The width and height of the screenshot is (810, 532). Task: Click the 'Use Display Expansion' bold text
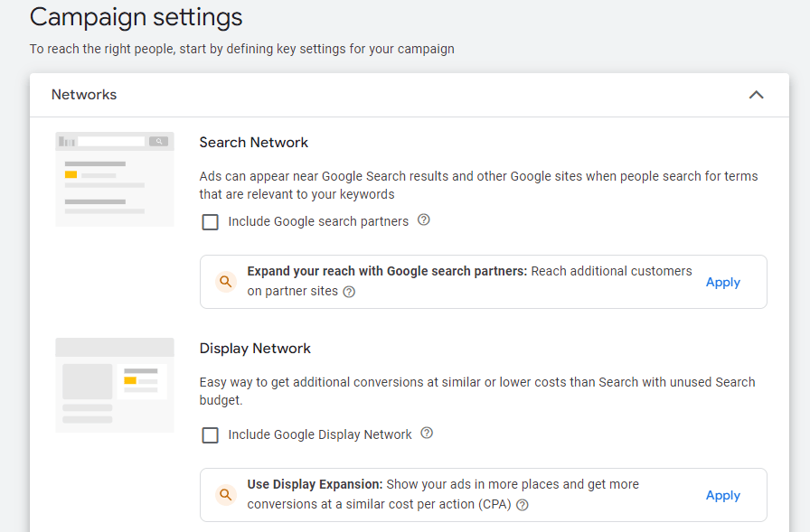[x=315, y=484]
